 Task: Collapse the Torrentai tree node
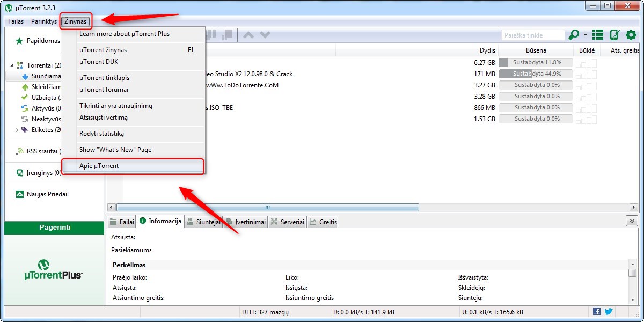[12, 65]
